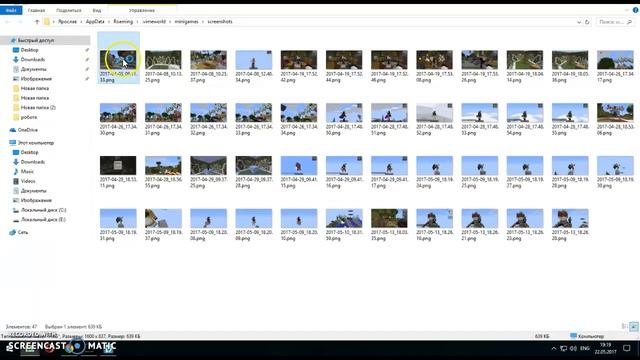640x360 pixels.
Task: Select thumbnail 2017-04-19_18.04.14.png
Action: [524, 60]
